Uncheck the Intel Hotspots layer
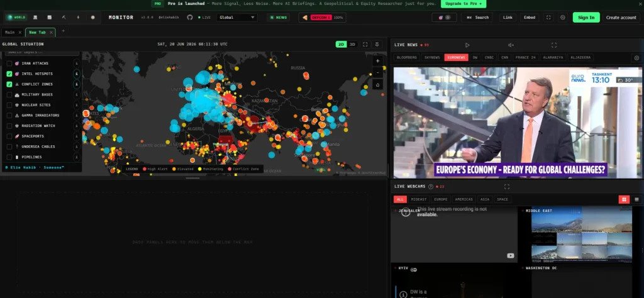The image size is (644, 298). 9,74
